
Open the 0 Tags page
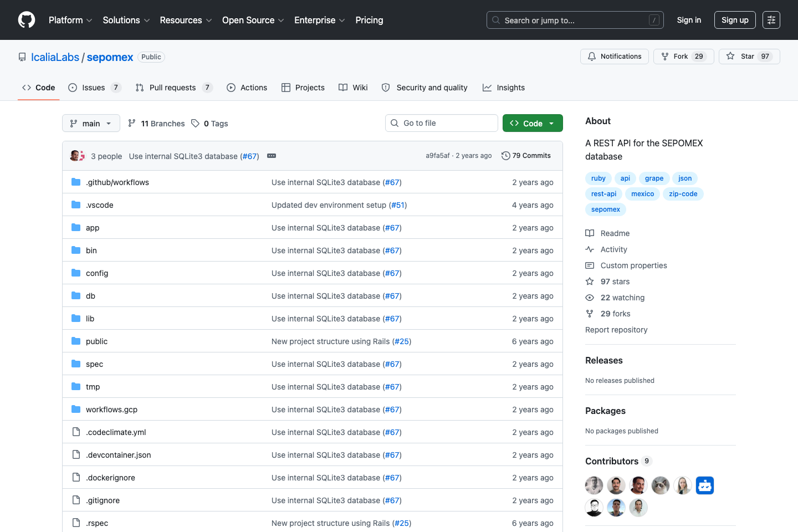click(x=210, y=124)
